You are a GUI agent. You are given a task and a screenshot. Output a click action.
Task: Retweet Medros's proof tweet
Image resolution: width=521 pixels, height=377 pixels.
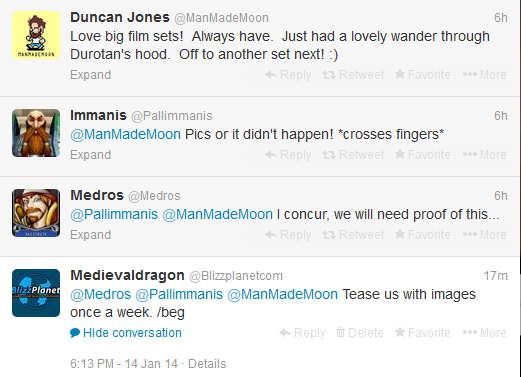click(353, 235)
